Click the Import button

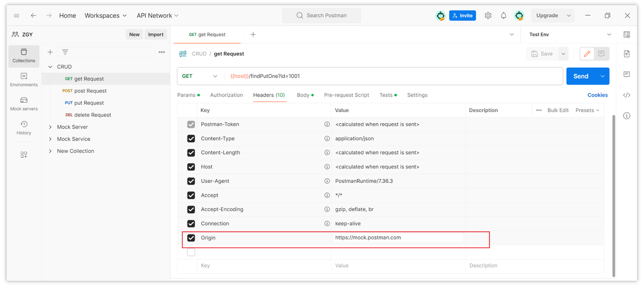[155, 35]
